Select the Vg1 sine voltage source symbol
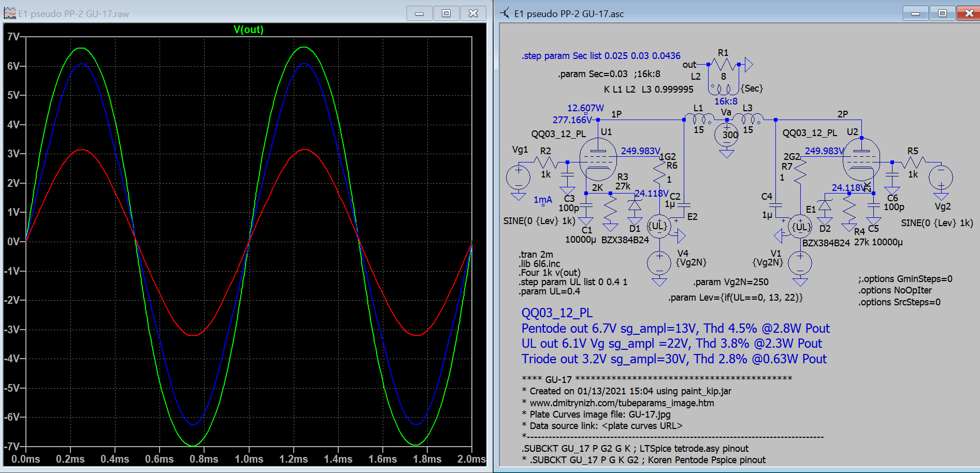 point(518,178)
